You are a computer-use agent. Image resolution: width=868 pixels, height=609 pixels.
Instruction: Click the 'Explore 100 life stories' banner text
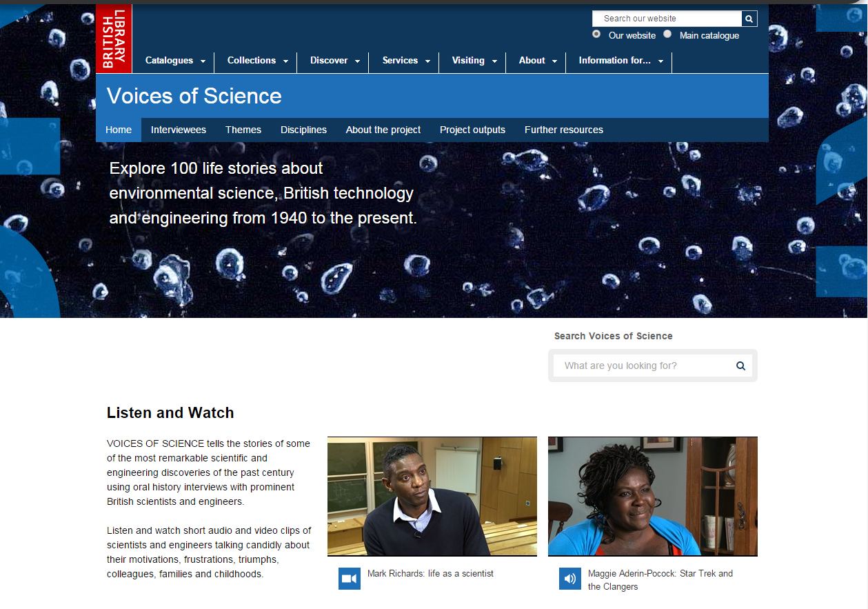tap(263, 193)
